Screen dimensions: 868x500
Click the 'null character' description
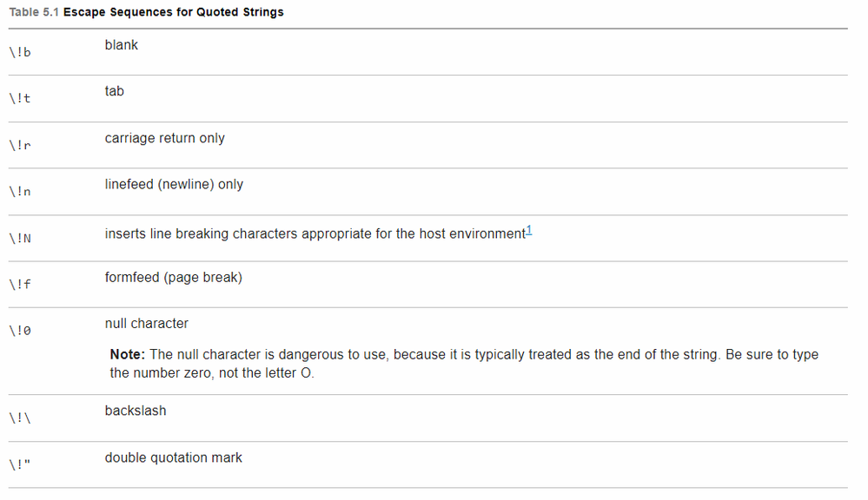click(x=146, y=324)
